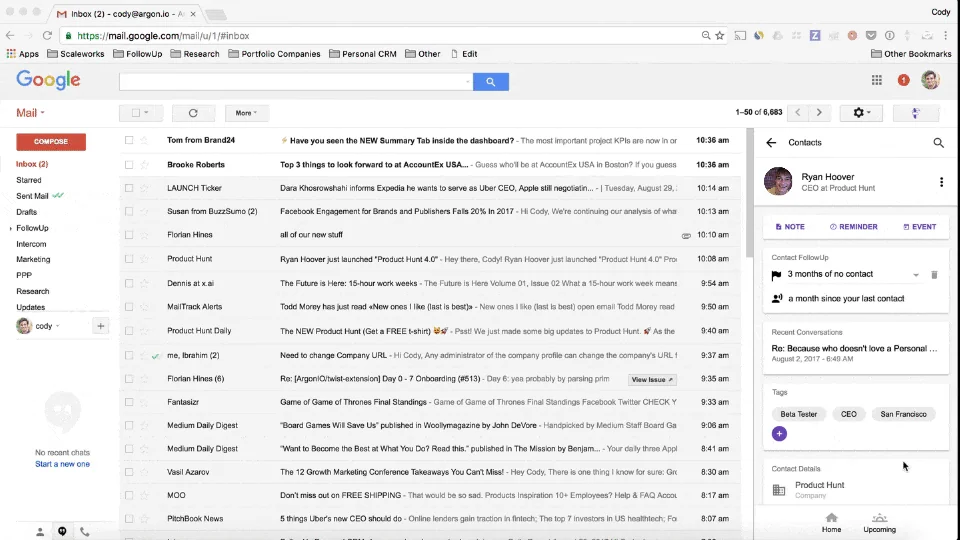Expand the Mail switcher dropdown
Viewport: 960px width, 540px height.
[30, 113]
